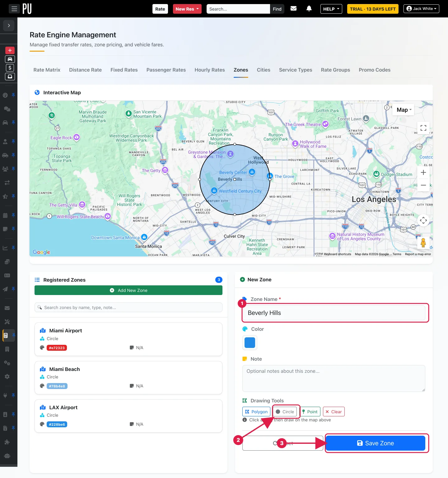Click the map pan/move camera control

click(x=423, y=220)
